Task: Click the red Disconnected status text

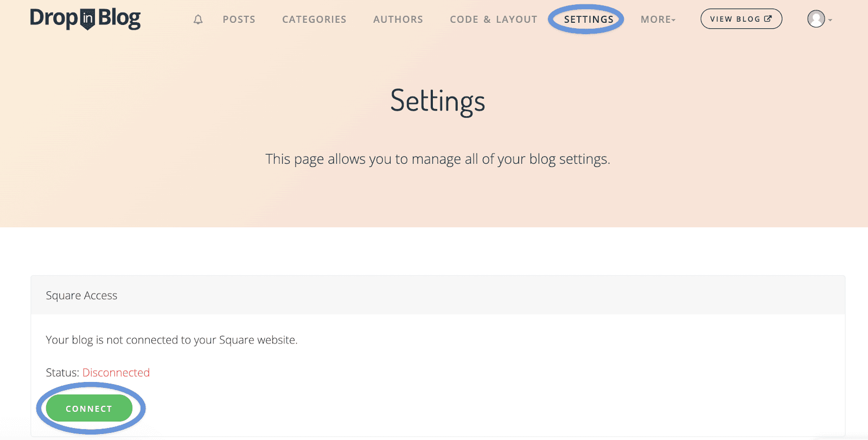Action: [116, 373]
